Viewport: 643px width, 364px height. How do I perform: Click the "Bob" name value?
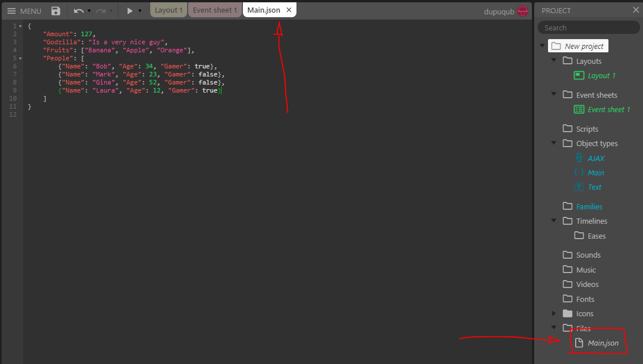pos(102,66)
